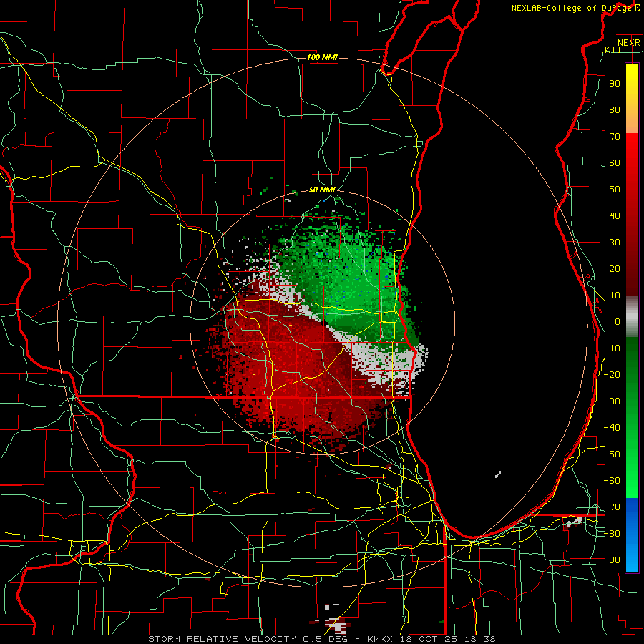Click the -10 knot scale label
This screenshot has height=644, width=644.
pos(612,348)
